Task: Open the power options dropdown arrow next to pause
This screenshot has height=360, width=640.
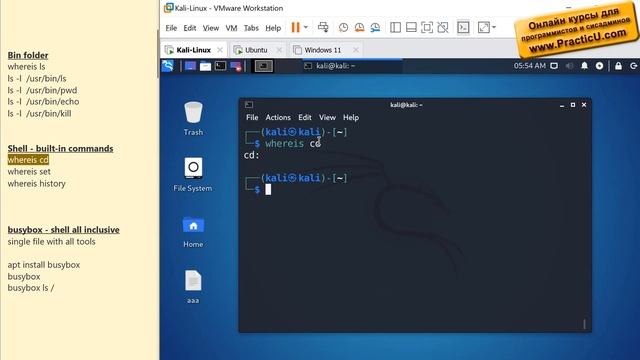Action: tap(306, 27)
